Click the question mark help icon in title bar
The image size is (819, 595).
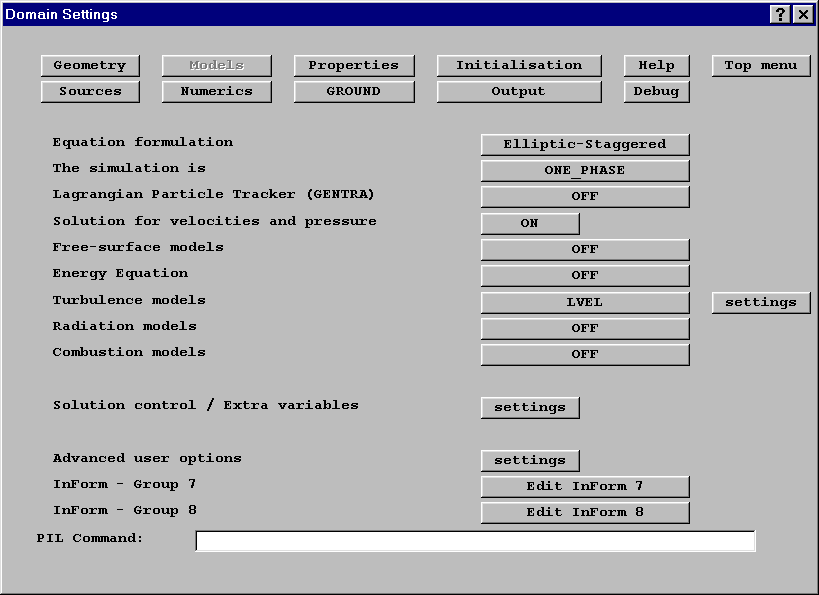click(780, 14)
